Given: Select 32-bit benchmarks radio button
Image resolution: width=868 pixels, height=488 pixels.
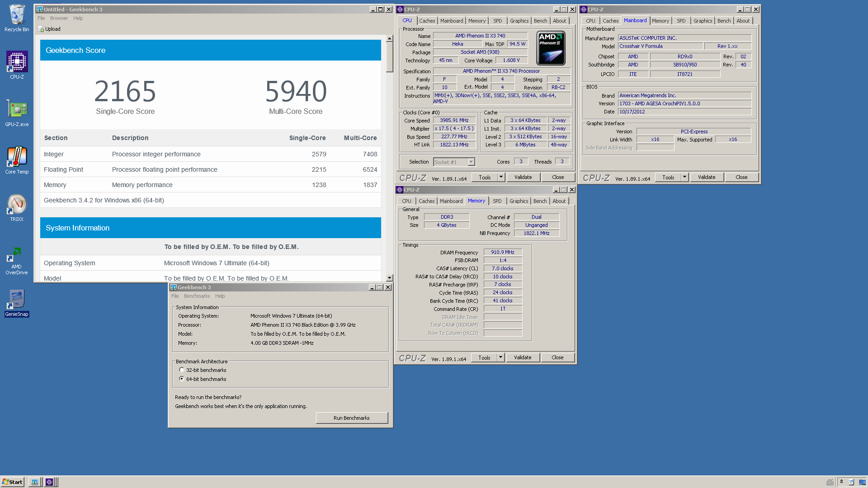Looking at the screenshot, I should tap(182, 370).
